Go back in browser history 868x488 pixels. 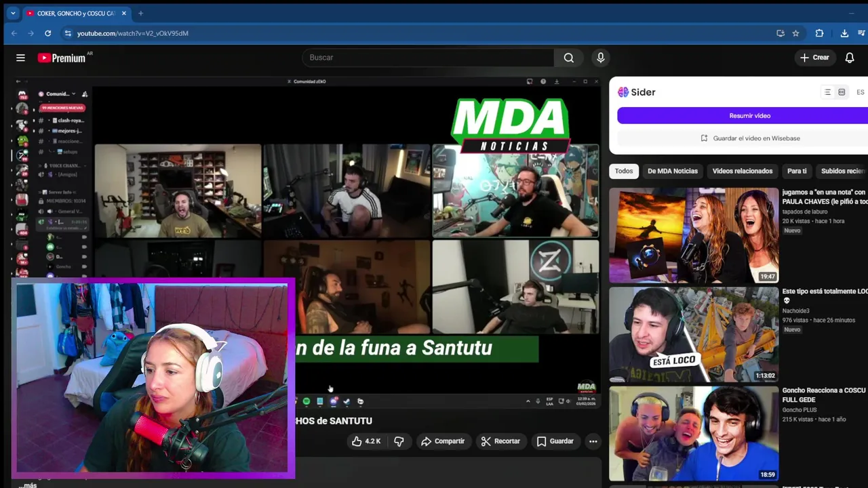pyautogui.click(x=14, y=33)
